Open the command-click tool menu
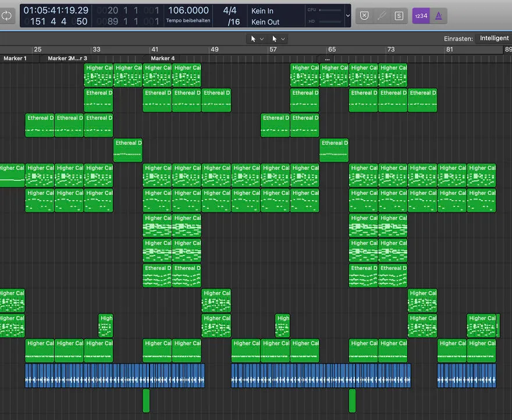This screenshot has height=420, width=512. tap(278, 39)
